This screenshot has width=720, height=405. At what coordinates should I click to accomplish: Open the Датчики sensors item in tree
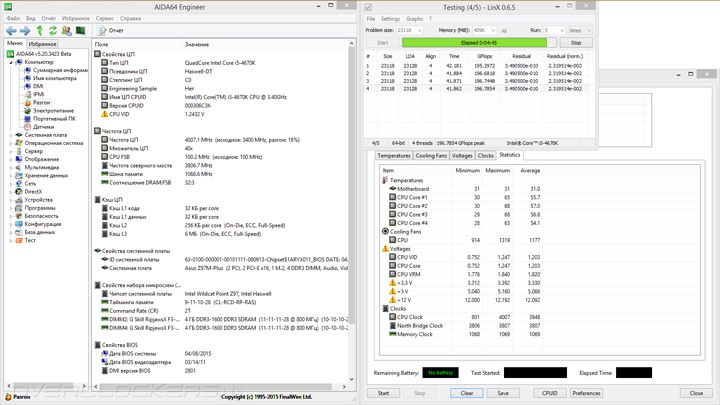point(43,127)
